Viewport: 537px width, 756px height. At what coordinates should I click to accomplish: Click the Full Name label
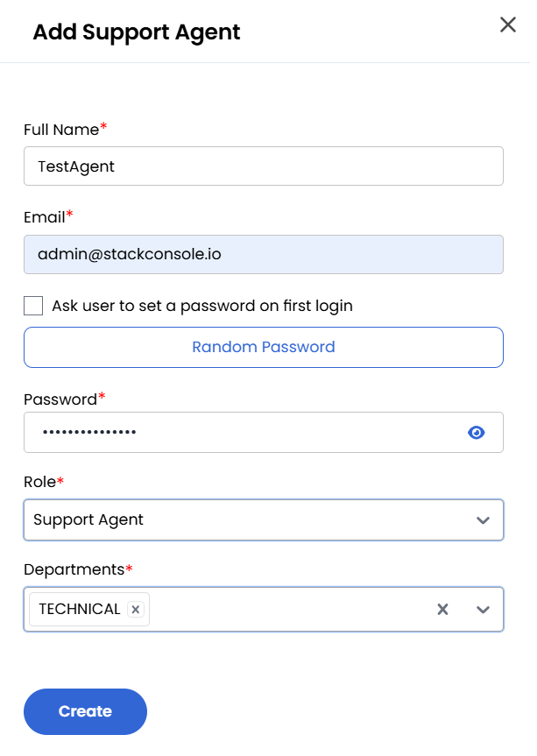[61, 130]
